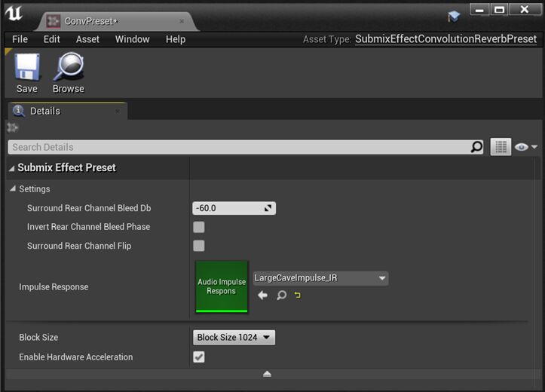Click the search magnifier in Details

476,147
